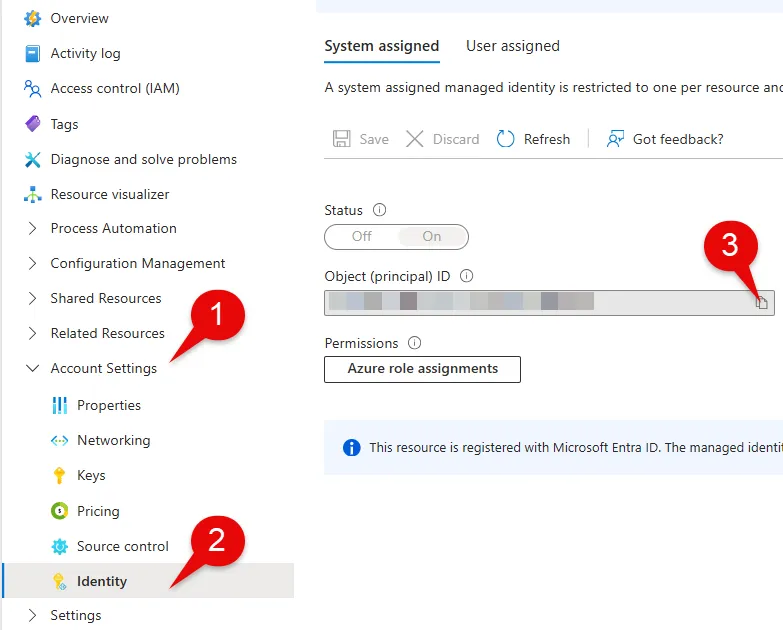Open Properties via its bars icon
The image size is (783, 630).
click(59, 405)
